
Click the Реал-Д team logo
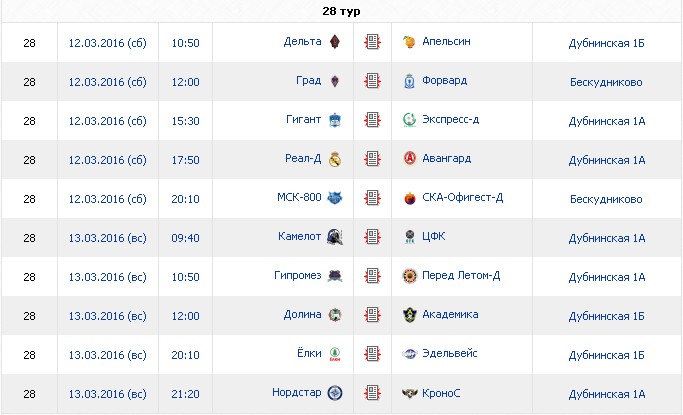[x=335, y=159]
